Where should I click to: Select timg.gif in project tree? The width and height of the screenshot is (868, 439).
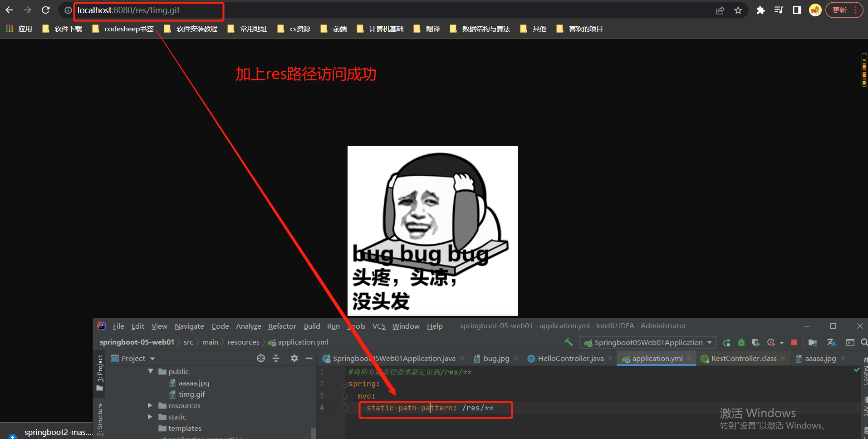[x=191, y=394]
